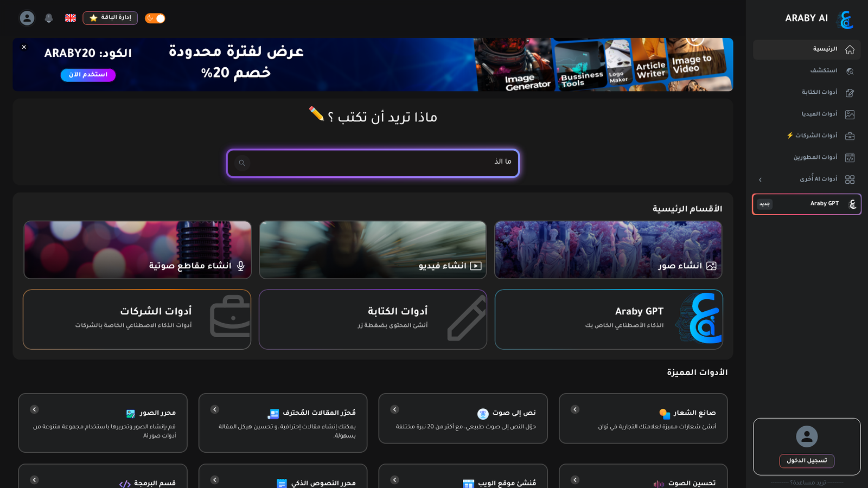
Task: Click the article editor document icon
Action: tap(273, 414)
